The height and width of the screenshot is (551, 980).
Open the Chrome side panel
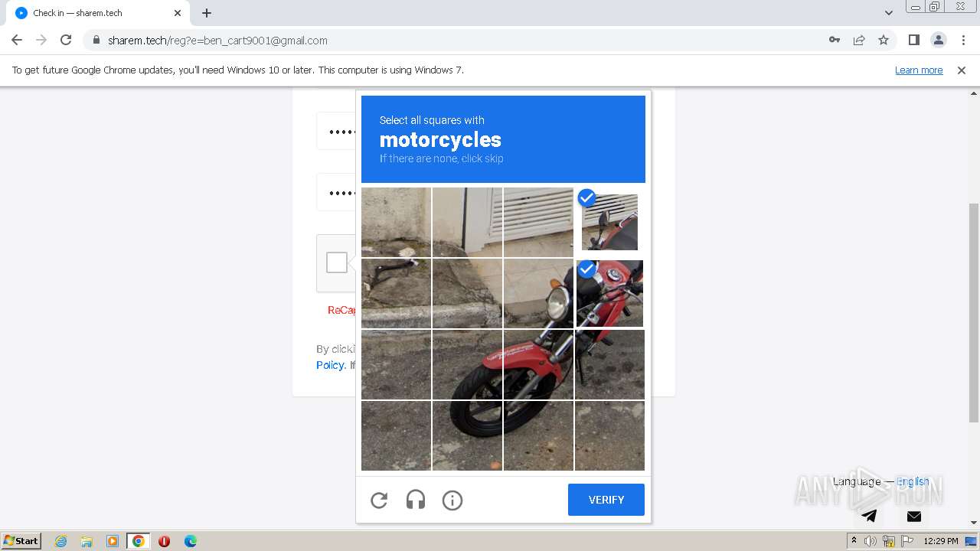914,40
